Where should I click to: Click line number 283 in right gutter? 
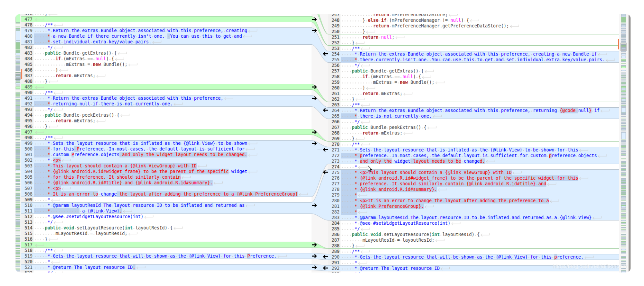pos(335,218)
